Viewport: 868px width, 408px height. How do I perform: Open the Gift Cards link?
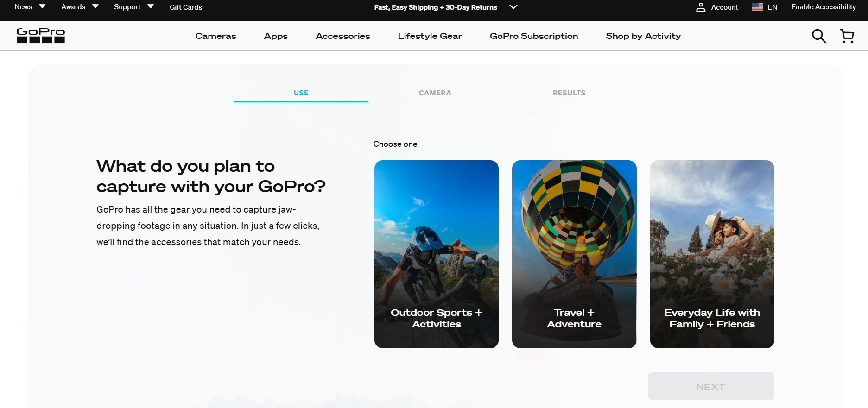[x=185, y=7]
